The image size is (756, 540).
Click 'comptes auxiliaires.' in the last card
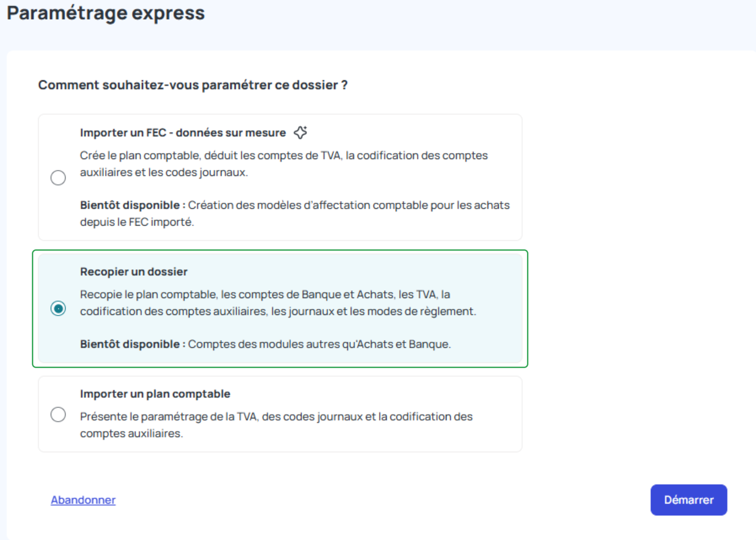pyautogui.click(x=131, y=434)
